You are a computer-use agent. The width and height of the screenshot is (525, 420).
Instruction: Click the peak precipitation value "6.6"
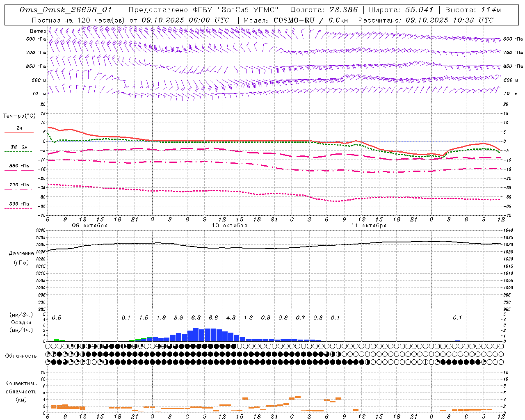[x=213, y=318]
